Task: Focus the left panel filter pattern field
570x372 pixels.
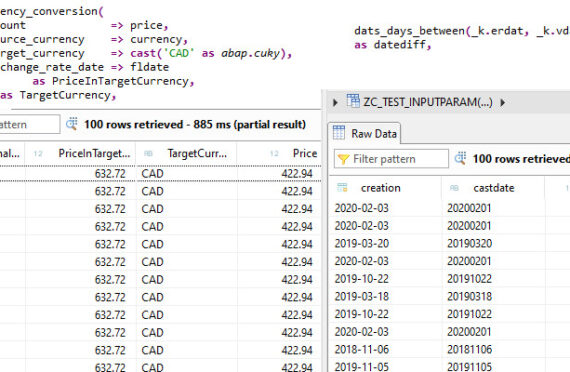Action: click(x=29, y=125)
